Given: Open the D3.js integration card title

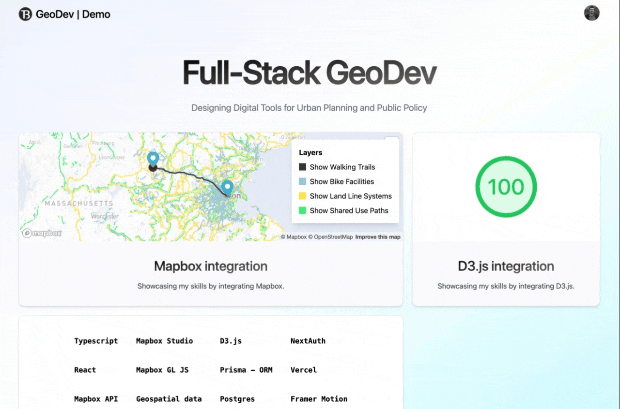Looking at the screenshot, I should pos(506,266).
